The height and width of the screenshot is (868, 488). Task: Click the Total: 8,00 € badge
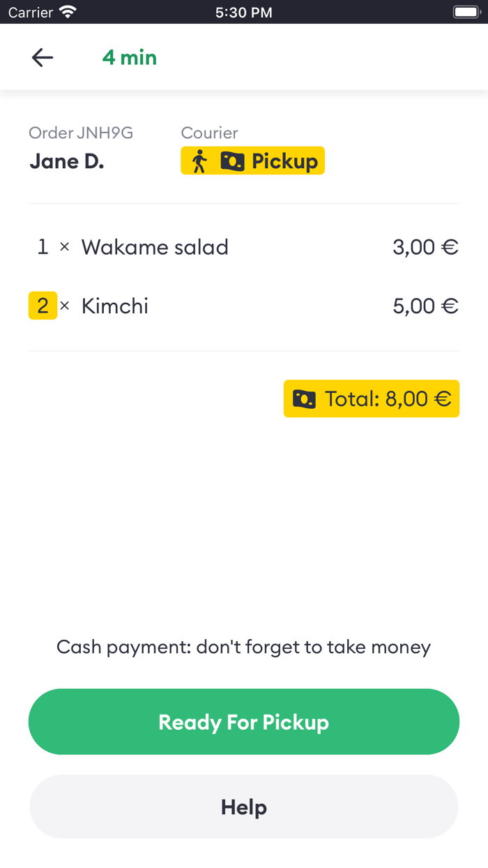[371, 398]
